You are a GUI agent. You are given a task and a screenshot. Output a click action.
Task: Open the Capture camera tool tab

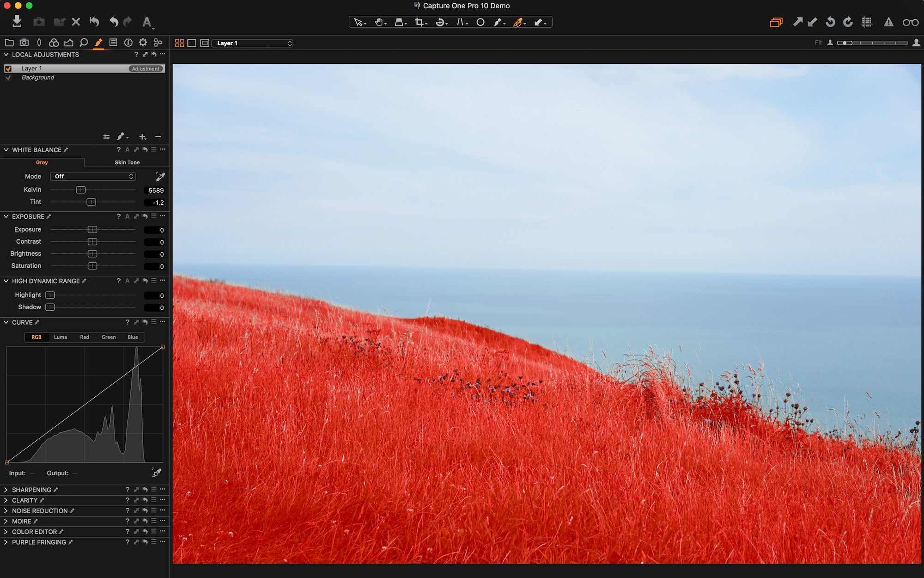[24, 43]
